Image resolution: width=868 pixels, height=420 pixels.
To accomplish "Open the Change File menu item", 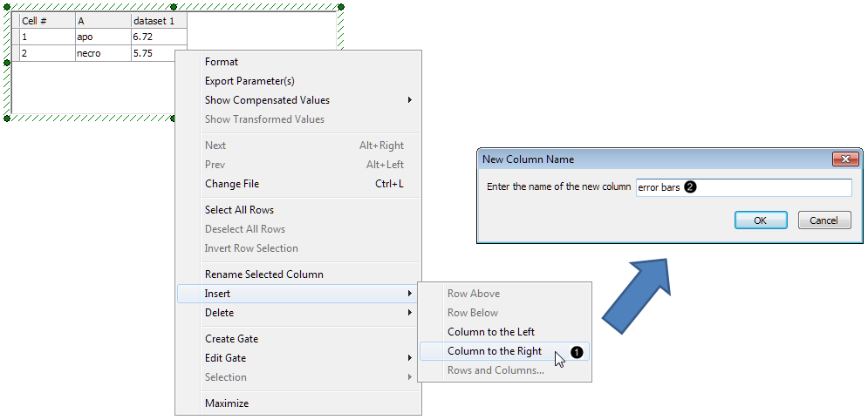I will point(232,184).
